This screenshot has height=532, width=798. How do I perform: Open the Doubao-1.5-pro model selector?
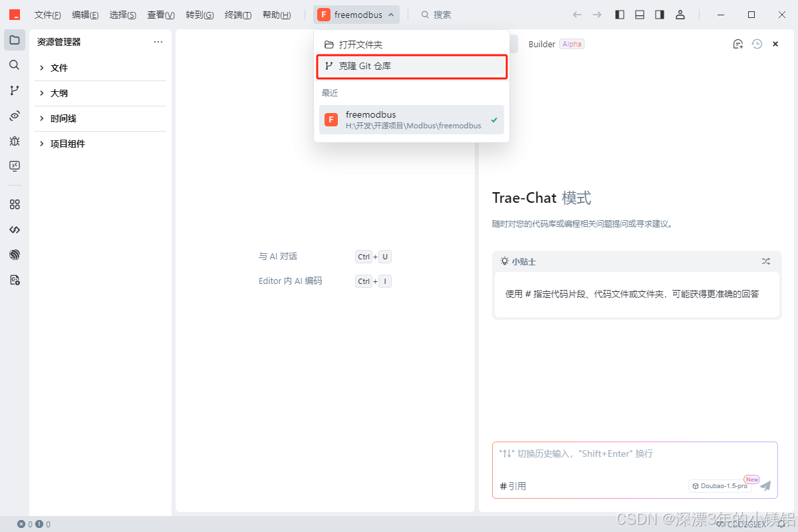720,486
